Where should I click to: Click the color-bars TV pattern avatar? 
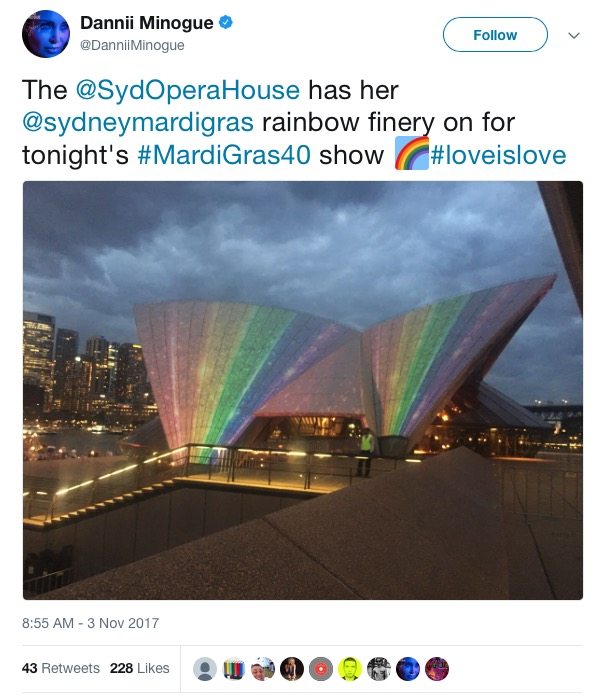[x=234, y=669]
